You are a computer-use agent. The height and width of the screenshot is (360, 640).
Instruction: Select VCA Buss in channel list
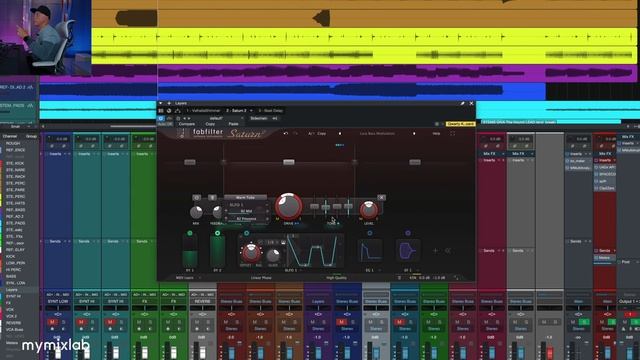[x=15, y=329]
